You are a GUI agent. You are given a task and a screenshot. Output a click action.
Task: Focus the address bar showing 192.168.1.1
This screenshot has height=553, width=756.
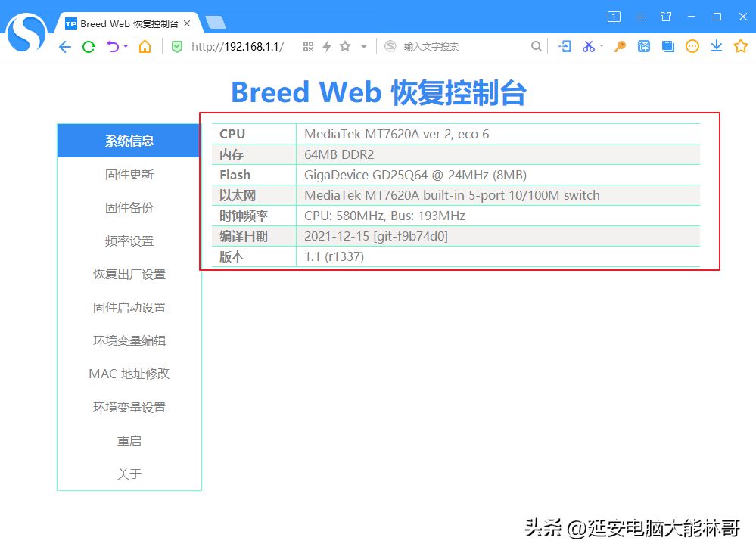click(238, 47)
